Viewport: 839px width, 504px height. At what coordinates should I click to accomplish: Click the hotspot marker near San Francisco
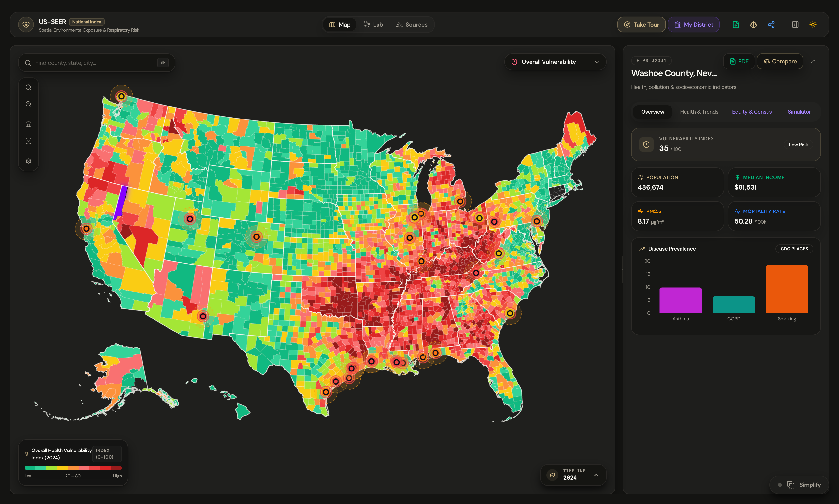click(86, 228)
